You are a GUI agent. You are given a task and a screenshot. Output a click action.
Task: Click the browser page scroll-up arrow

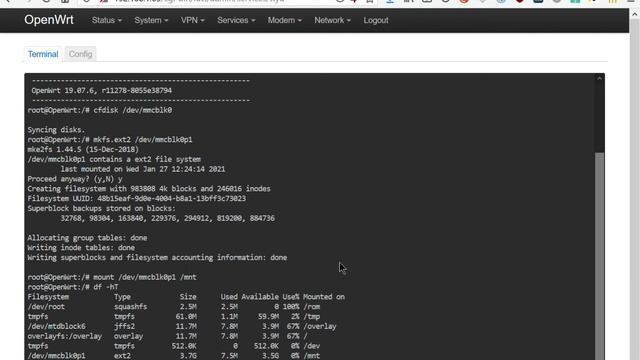pyautogui.click(x=635, y=14)
